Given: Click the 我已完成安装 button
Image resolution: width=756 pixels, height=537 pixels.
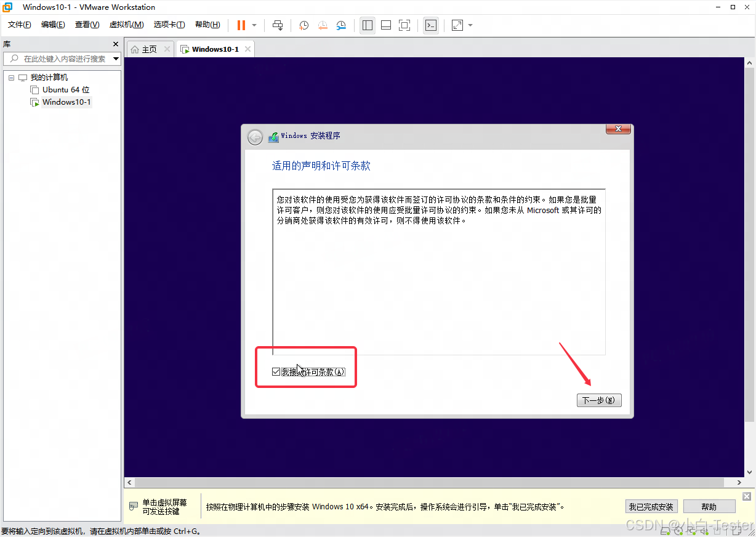Looking at the screenshot, I should [651, 507].
